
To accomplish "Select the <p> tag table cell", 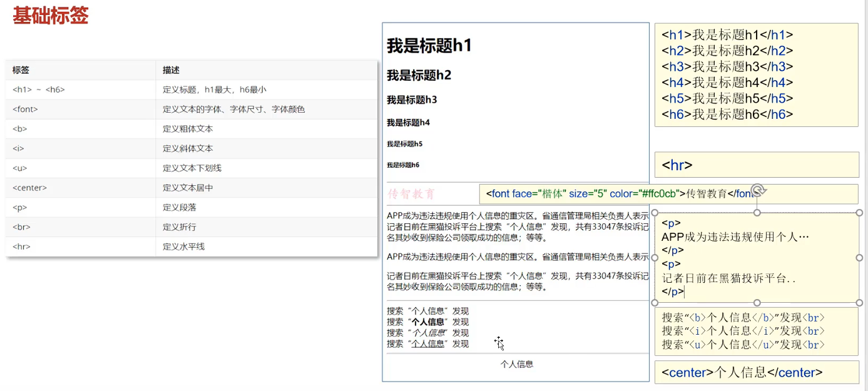I will click(x=81, y=207).
